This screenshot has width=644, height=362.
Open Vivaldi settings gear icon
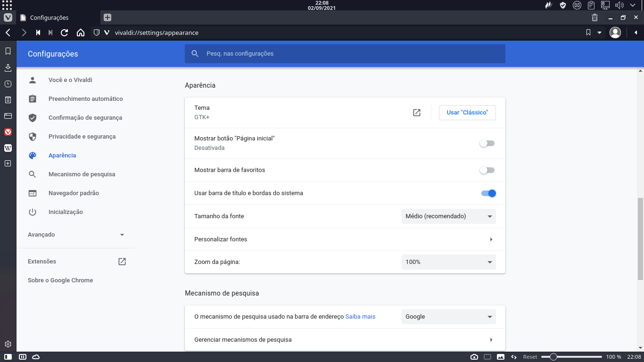[x=8, y=344]
